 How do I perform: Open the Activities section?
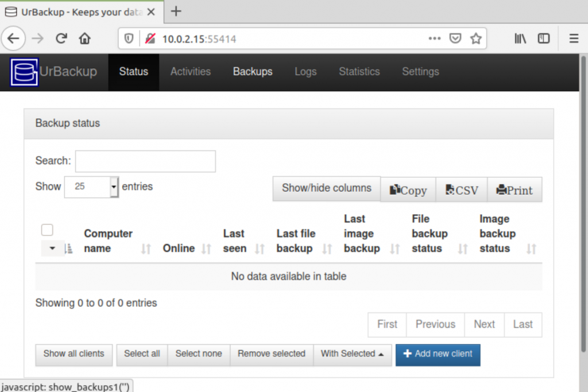190,72
